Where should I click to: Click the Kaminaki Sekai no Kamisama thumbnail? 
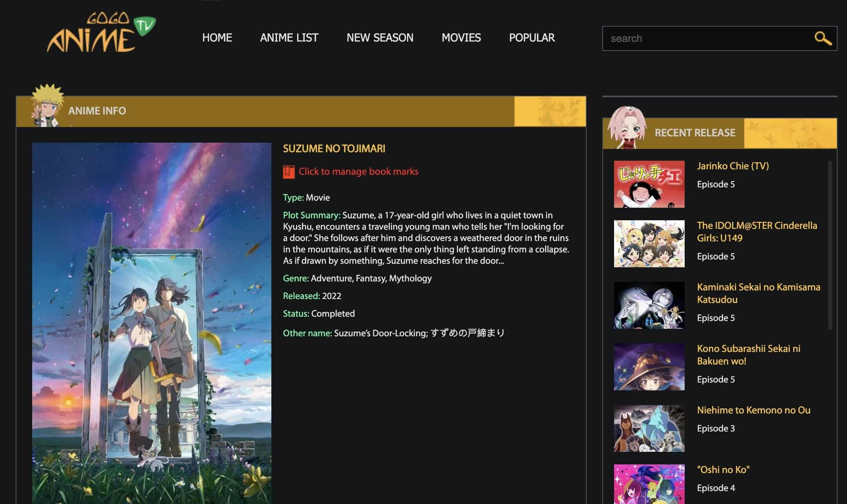tap(649, 305)
